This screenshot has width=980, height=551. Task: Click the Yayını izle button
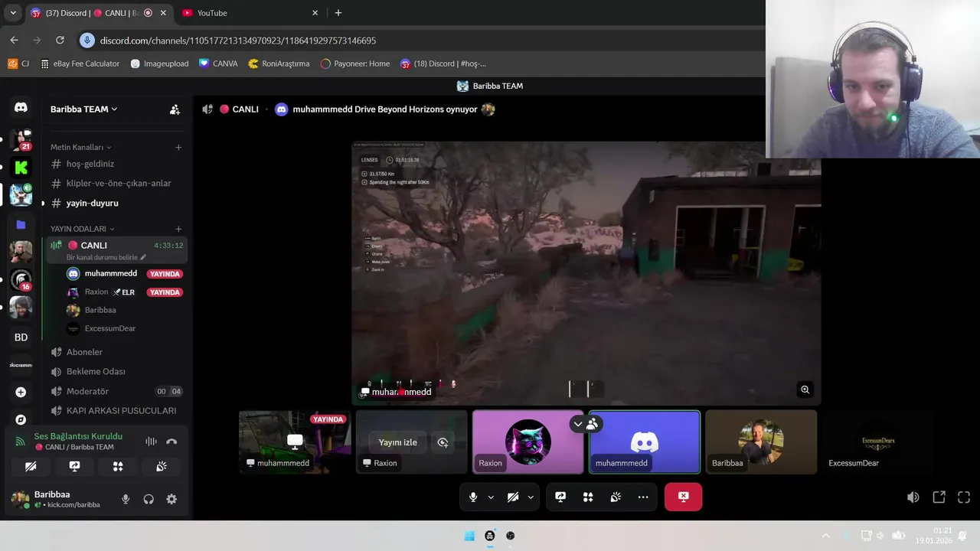click(x=398, y=442)
